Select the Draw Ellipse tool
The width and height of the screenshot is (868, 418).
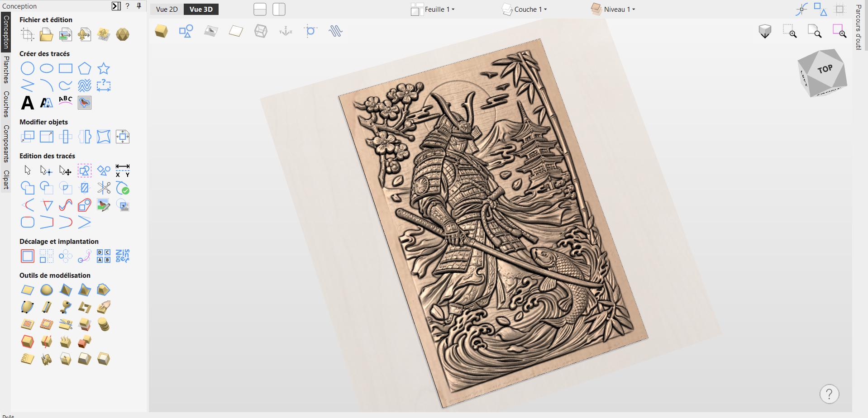tap(47, 68)
